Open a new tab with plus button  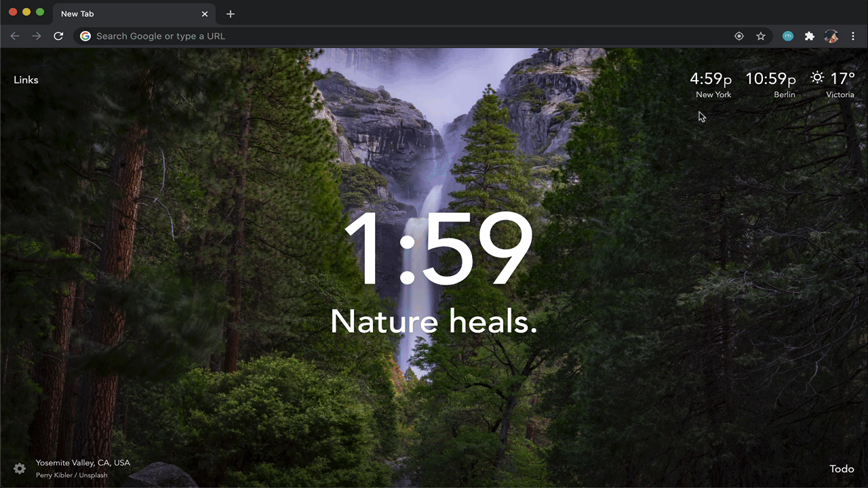[231, 14]
